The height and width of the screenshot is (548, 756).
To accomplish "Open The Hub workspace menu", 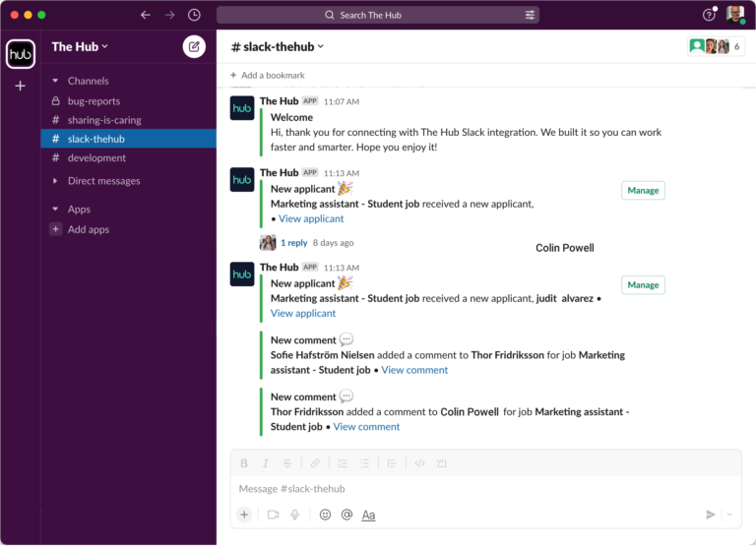I will click(80, 47).
